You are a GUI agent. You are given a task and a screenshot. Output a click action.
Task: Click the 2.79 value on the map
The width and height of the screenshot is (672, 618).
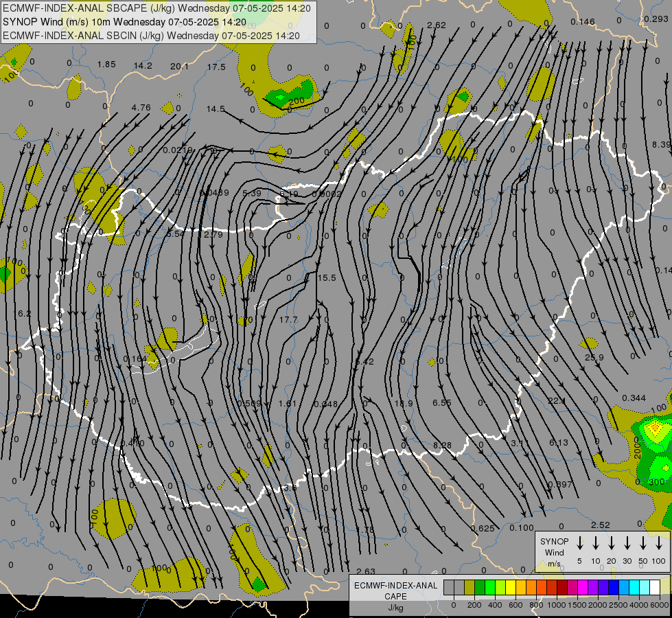click(x=213, y=235)
